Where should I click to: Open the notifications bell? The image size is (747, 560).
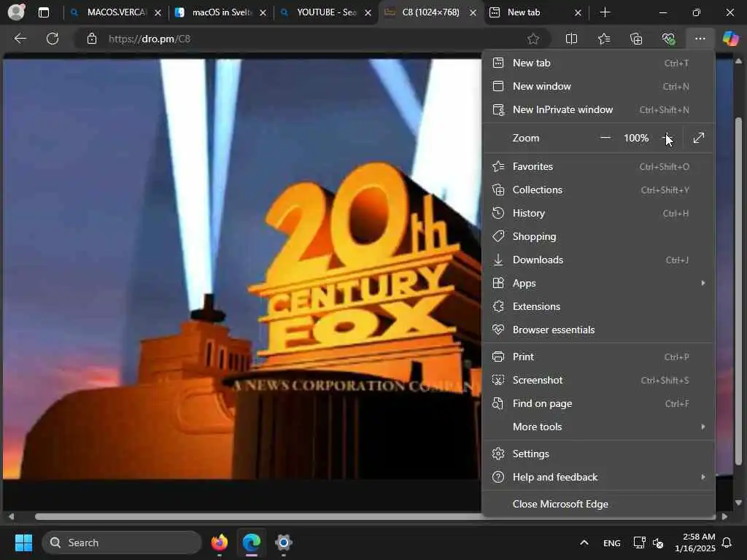(x=727, y=542)
